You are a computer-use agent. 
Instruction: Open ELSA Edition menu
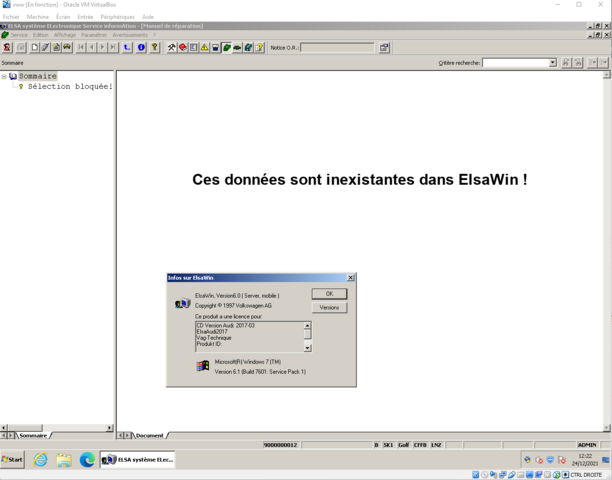pyautogui.click(x=41, y=35)
